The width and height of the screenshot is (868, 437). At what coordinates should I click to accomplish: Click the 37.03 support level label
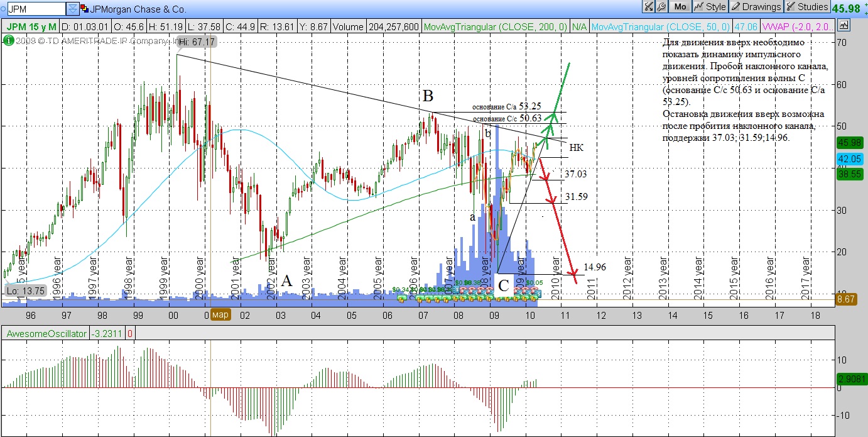[576, 174]
